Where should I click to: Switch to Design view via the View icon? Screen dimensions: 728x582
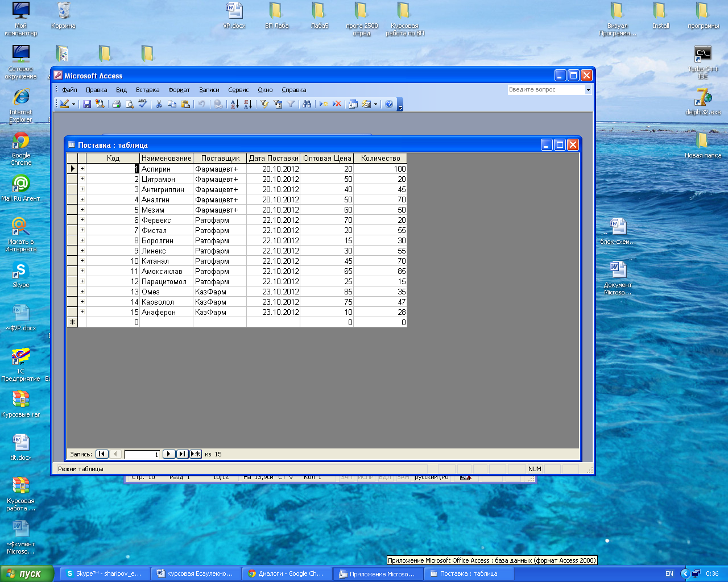click(x=64, y=104)
